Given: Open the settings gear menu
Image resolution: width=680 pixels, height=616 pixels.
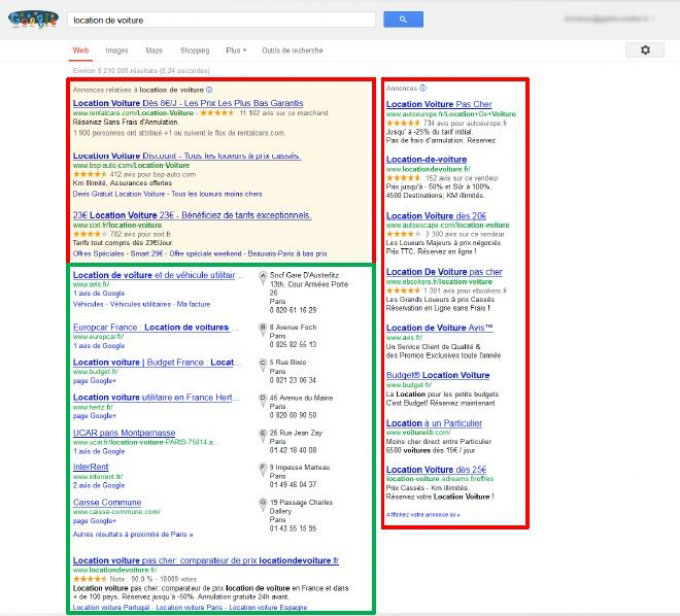Looking at the screenshot, I should click(645, 50).
